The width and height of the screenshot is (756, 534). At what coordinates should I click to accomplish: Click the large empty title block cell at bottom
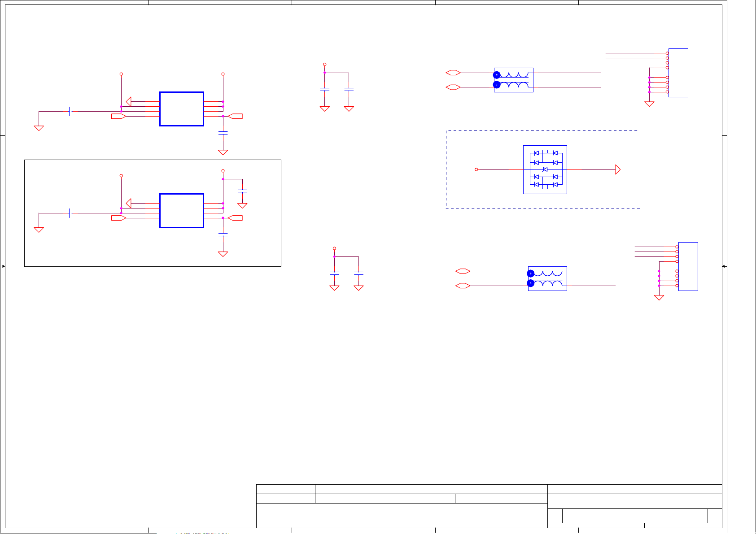tap(401, 515)
